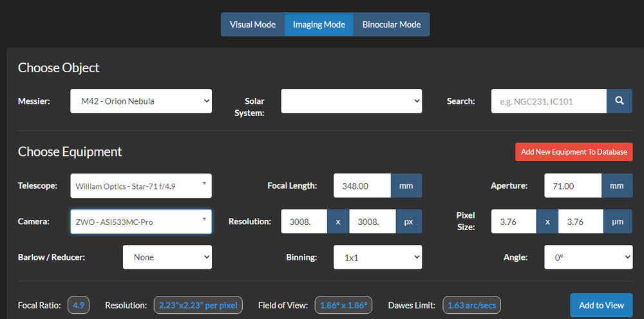The image size is (644, 319).
Task: Click the Focal Ratio 4.9 badge
Action: (79, 305)
